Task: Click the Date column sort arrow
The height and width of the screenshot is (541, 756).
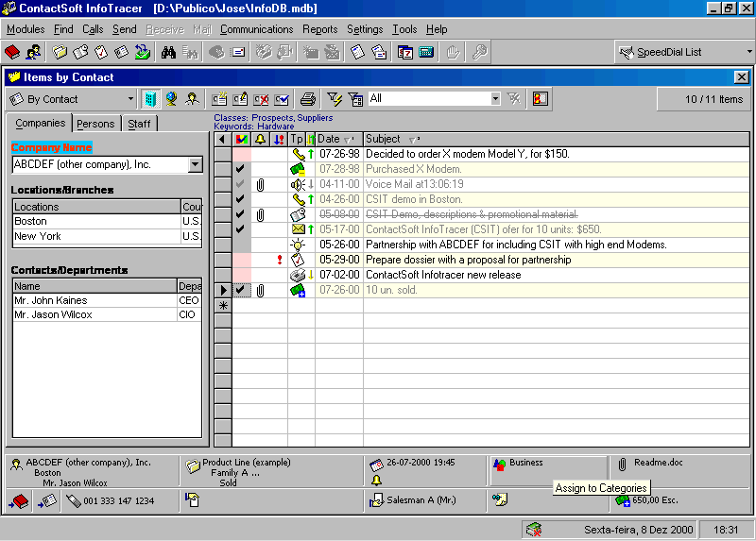Action: [x=348, y=140]
